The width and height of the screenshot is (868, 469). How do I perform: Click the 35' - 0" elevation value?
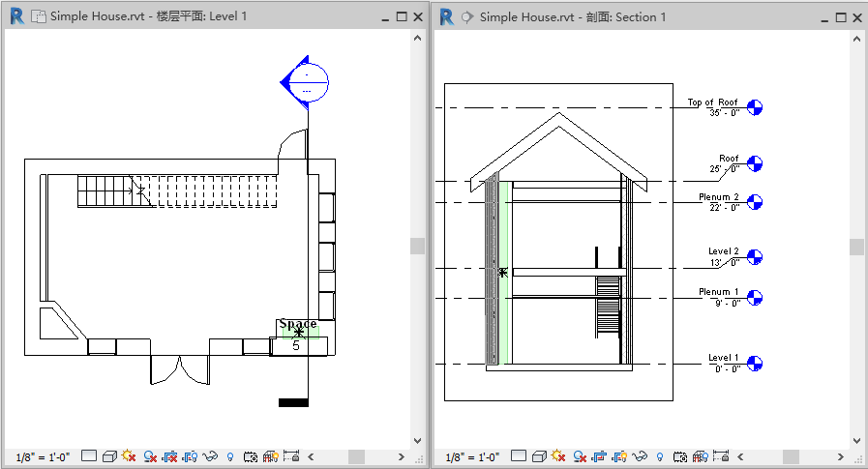pyautogui.click(x=725, y=113)
